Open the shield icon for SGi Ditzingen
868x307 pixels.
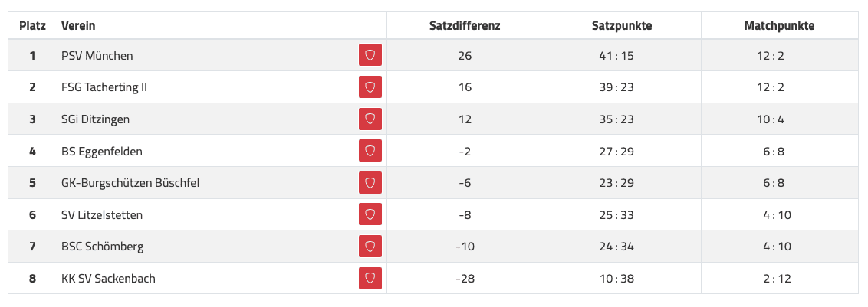click(370, 119)
